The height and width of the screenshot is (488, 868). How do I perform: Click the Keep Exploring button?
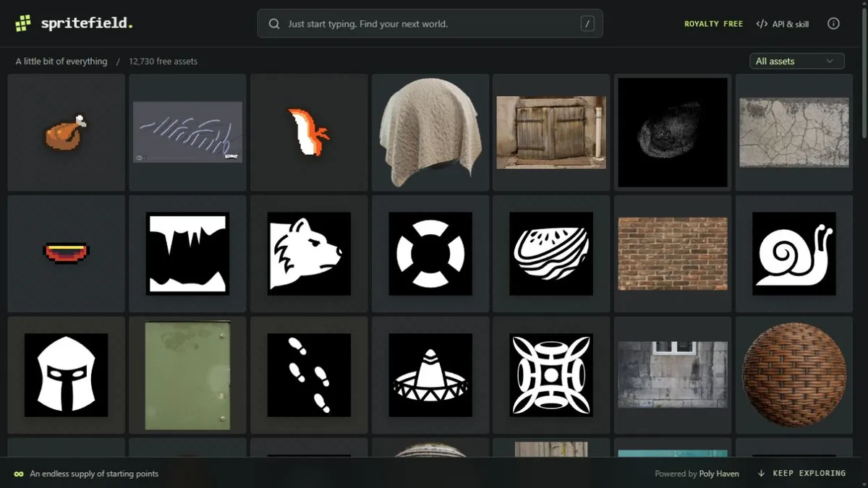(x=802, y=474)
